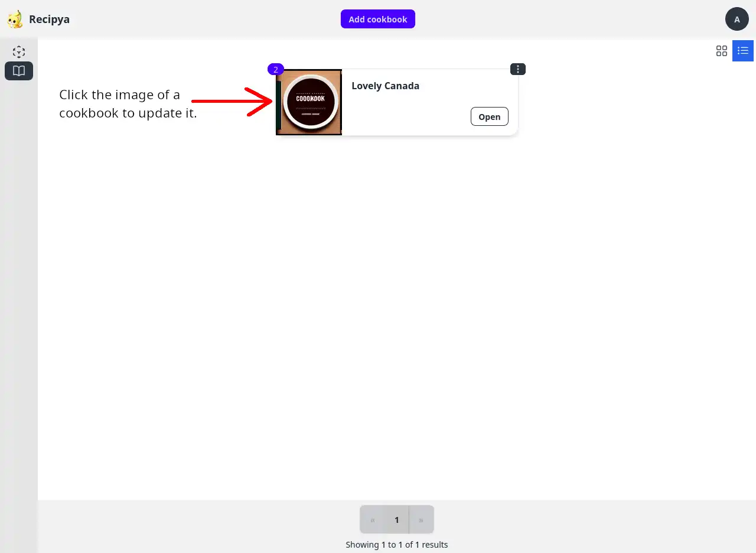Go to recipes via dashed-circle sidebar icon
The height and width of the screenshot is (553, 756).
click(x=19, y=52)
